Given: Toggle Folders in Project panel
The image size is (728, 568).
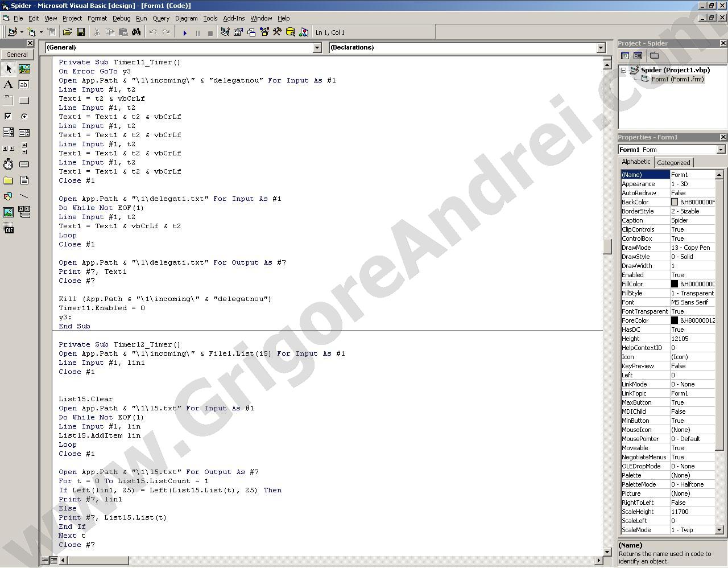Looking at the screenshot, I should (x=654, y=56).
